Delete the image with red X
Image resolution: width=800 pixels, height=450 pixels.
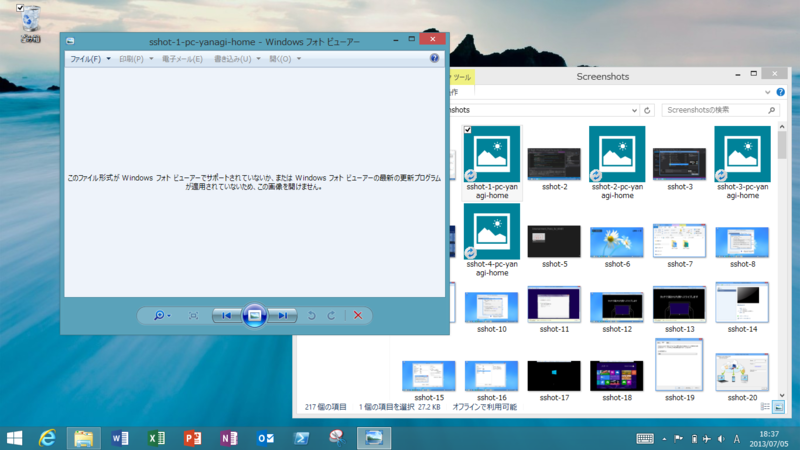[x=358, y=316]
